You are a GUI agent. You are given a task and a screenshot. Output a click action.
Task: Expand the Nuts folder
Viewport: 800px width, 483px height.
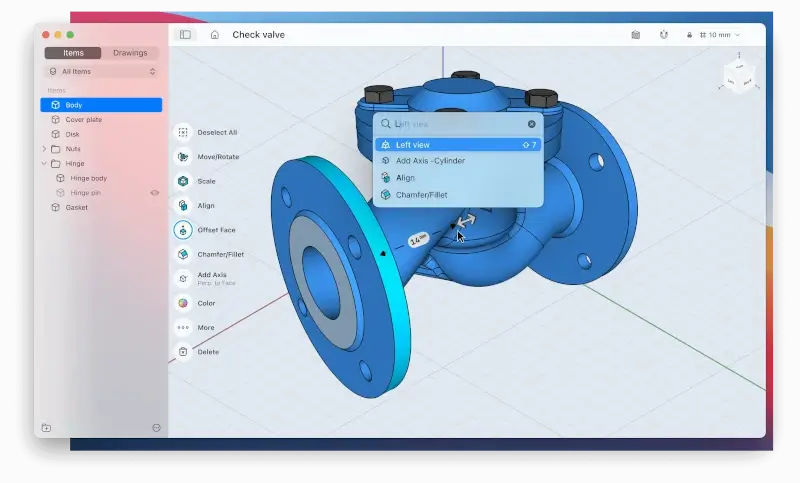[x=44, y=149]
